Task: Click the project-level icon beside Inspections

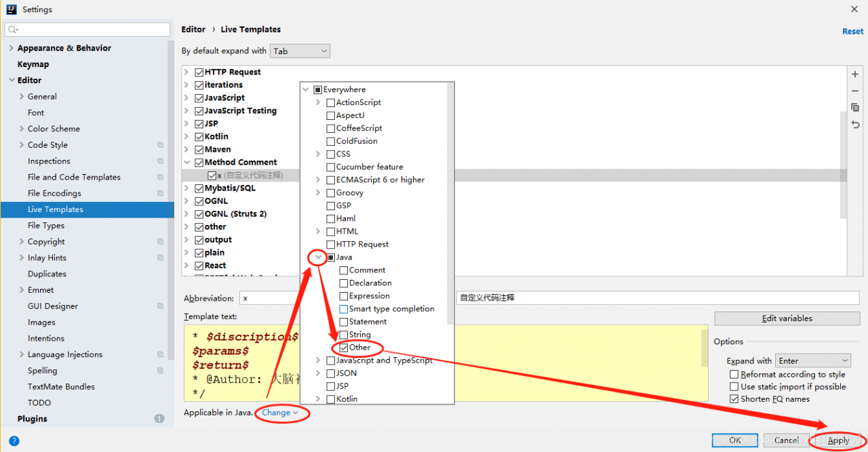Action: click(160, 161)
